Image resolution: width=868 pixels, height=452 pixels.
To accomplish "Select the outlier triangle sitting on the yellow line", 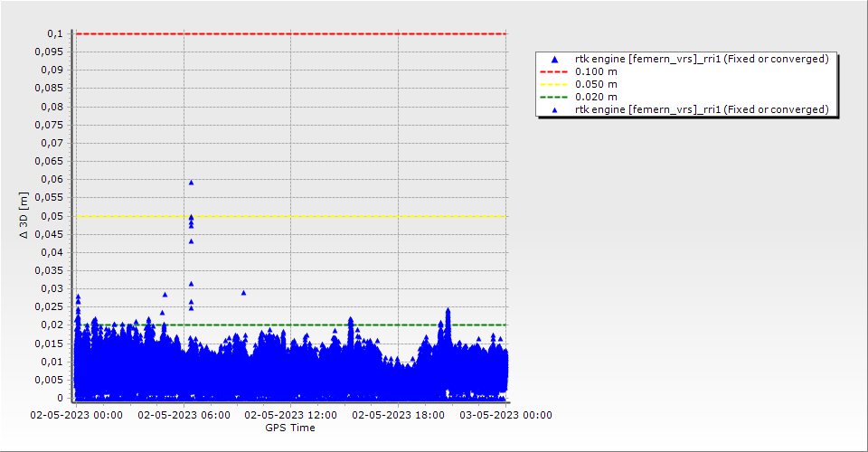I will pos(191,217).
